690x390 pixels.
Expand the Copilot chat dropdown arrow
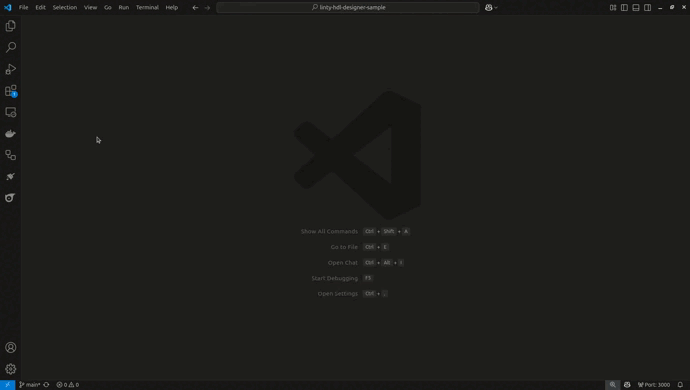pyautogui.click(x=496, y=7)
